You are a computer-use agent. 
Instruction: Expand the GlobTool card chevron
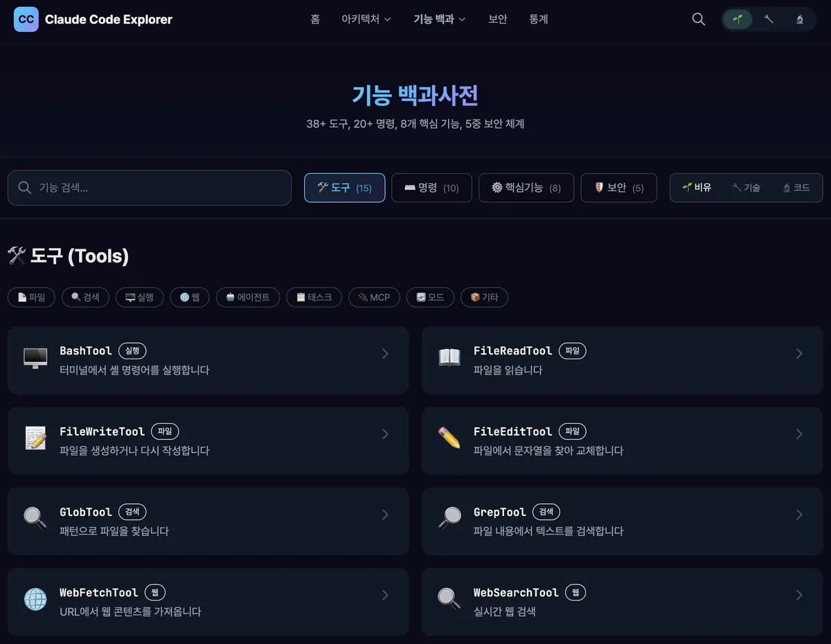pyautogui.click(x=385, y=515)
